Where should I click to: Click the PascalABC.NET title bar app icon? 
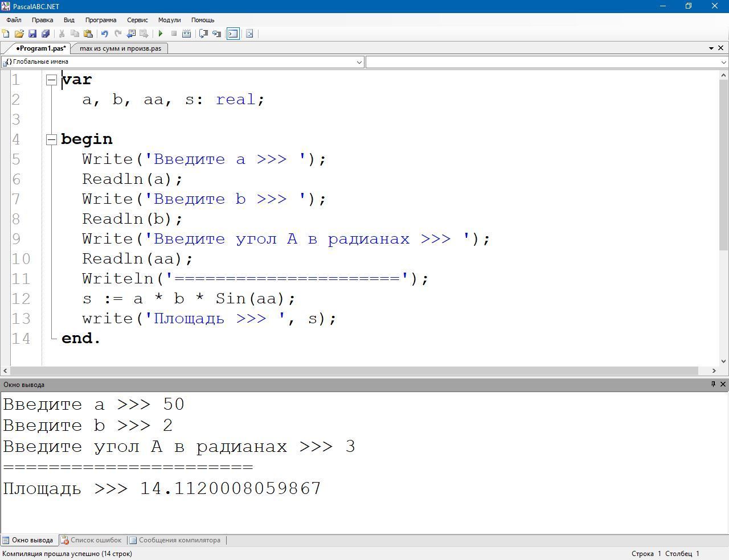coord(6,6)
